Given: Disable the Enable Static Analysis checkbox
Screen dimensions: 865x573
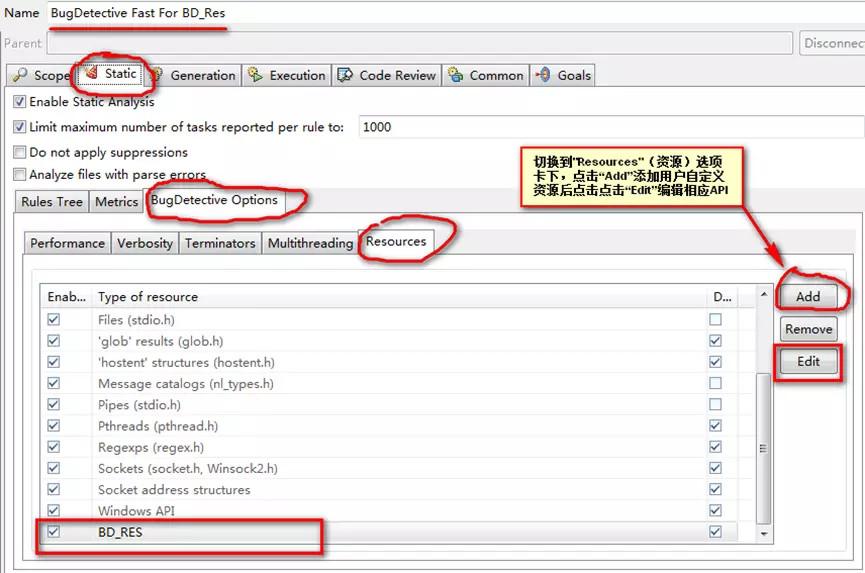Looking at the screenshot, I should tap(20, 102).
